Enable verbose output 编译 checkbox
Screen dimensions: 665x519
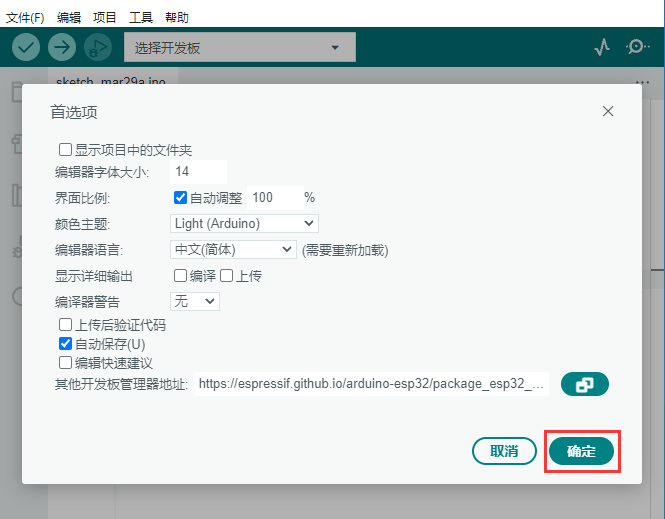(x=180, y=276)
